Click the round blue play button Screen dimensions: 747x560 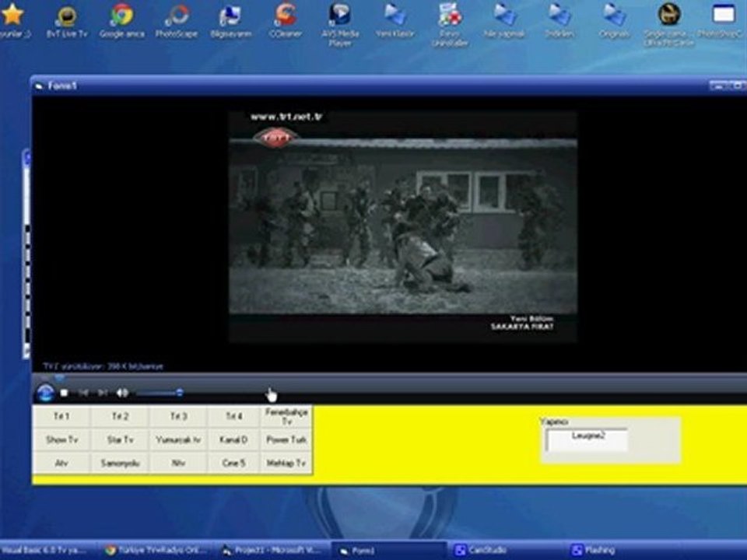[45, 394]
